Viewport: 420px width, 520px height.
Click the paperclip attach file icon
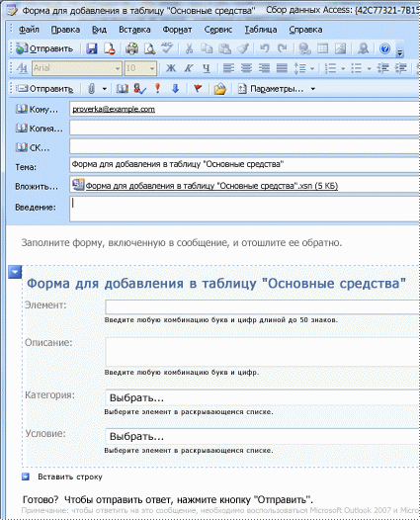92,89
